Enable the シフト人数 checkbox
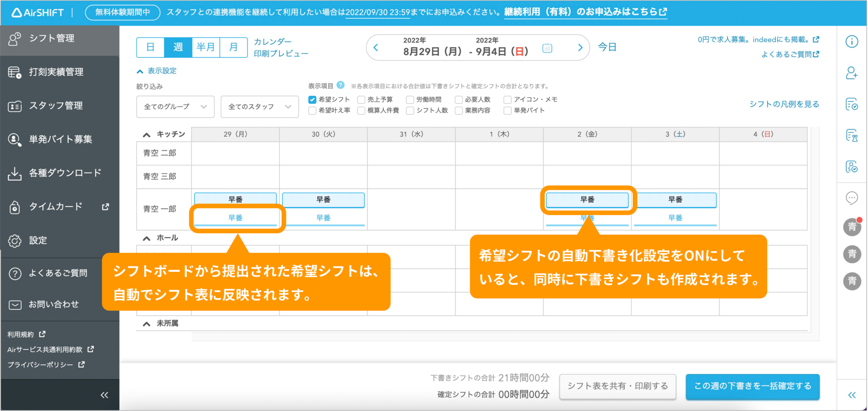This screenshot has width=868, height=411. tap(410, 111)
